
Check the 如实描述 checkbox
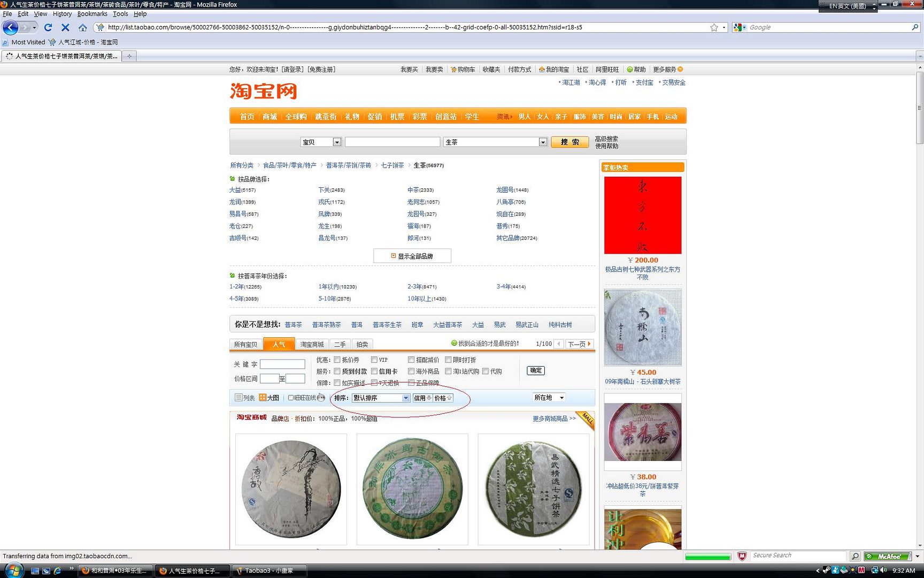point(337,383)
